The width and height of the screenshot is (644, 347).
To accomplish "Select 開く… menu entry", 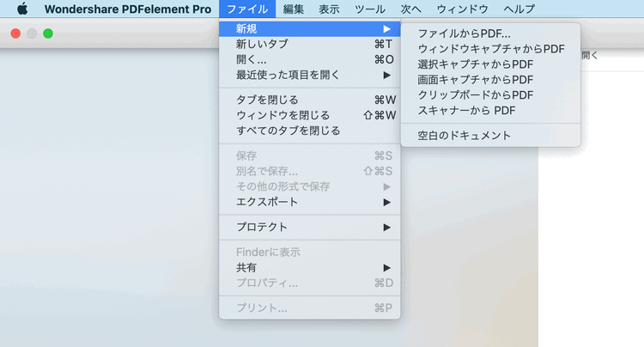I will point(310,59).
